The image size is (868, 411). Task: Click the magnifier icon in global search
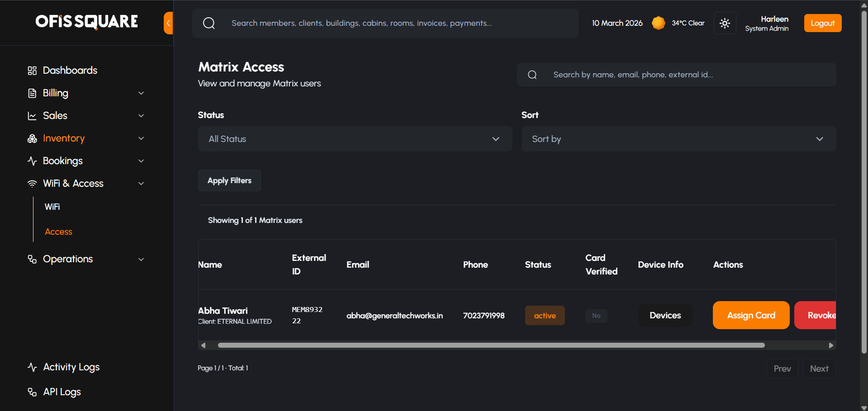point(209,23)
